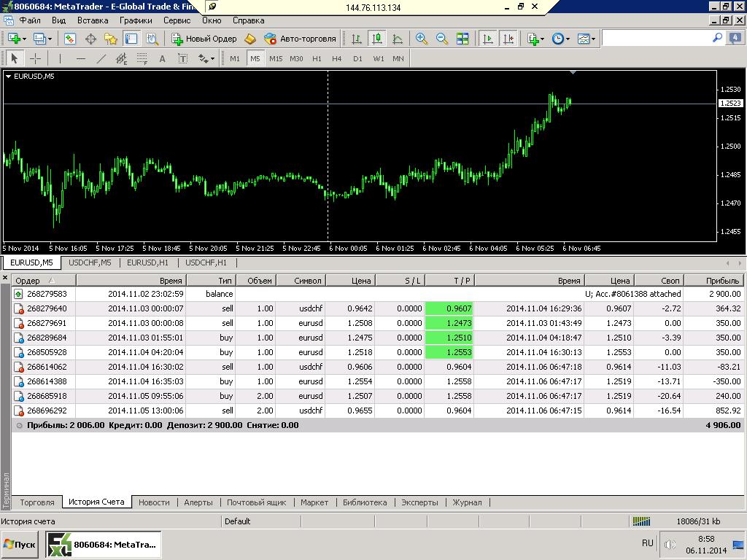Close the Terminal panel with X
This screenshot has width=747, height=560.
5,277
